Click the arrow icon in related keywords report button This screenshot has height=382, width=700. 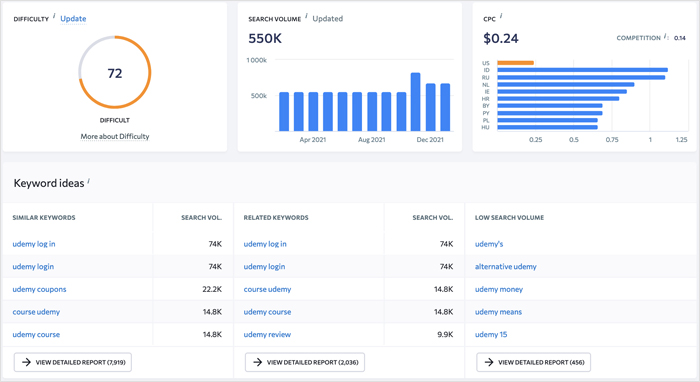pyautogui.click(x=258, y=362)
